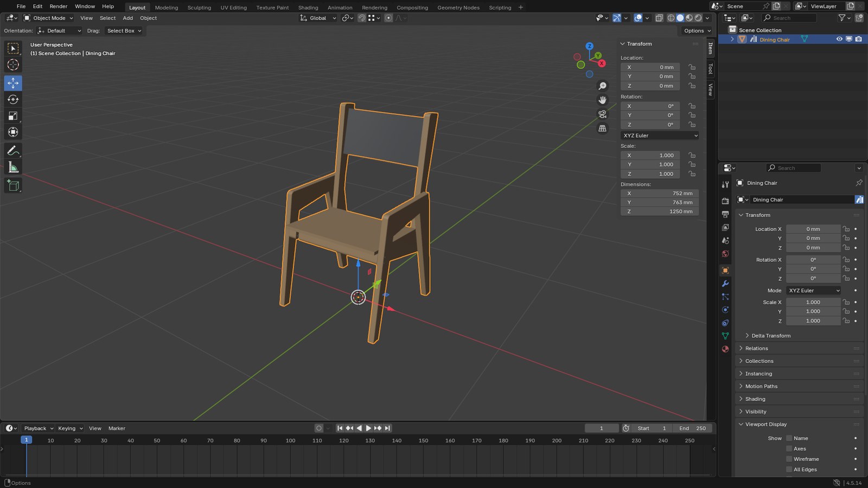Open the World properties tab icon

pyautogui.click(x=725, y=254)
